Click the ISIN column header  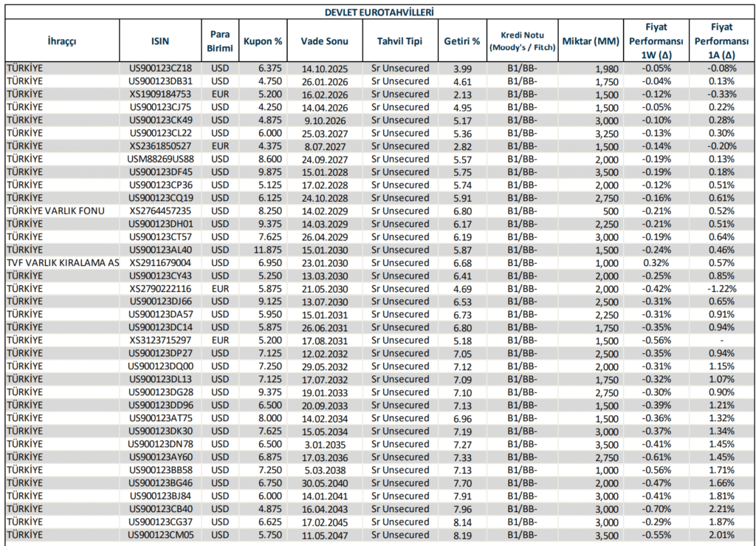[160, 41]
